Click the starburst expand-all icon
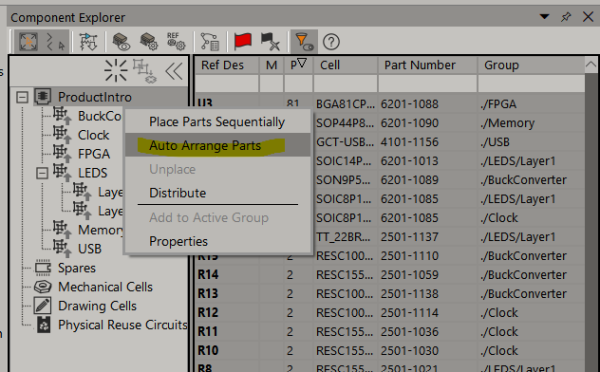Image resolution: width=600 pixels, height=372 pixels. click(116, 71)
